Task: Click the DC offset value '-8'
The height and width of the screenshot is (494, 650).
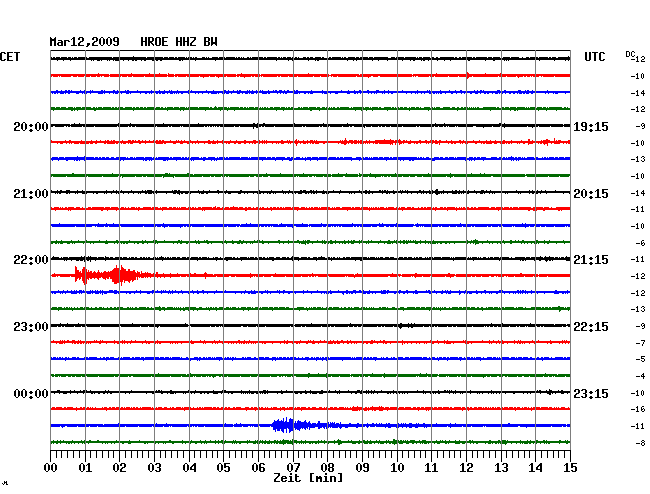Action: 640,443
